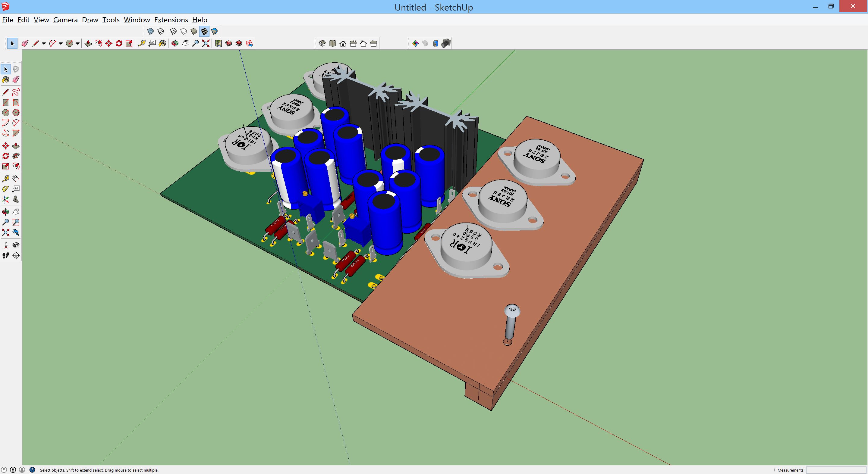Select the Rotated Rectangle tool

tap(16, 102)
